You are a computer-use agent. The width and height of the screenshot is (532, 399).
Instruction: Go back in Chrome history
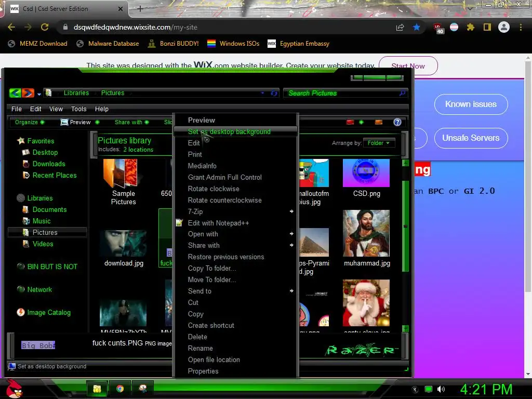click(x=11, y=27)
